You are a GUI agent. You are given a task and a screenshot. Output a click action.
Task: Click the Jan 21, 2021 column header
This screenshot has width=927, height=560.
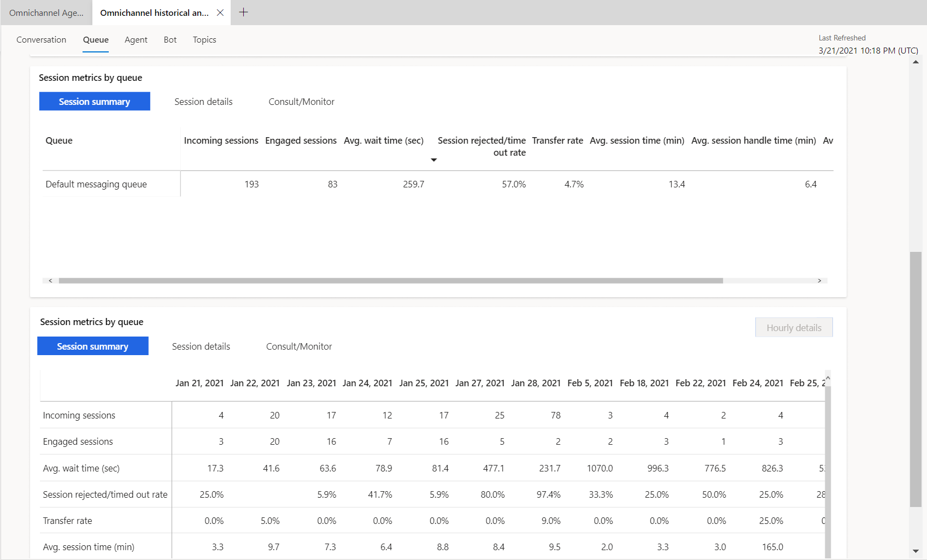point(200,383)
